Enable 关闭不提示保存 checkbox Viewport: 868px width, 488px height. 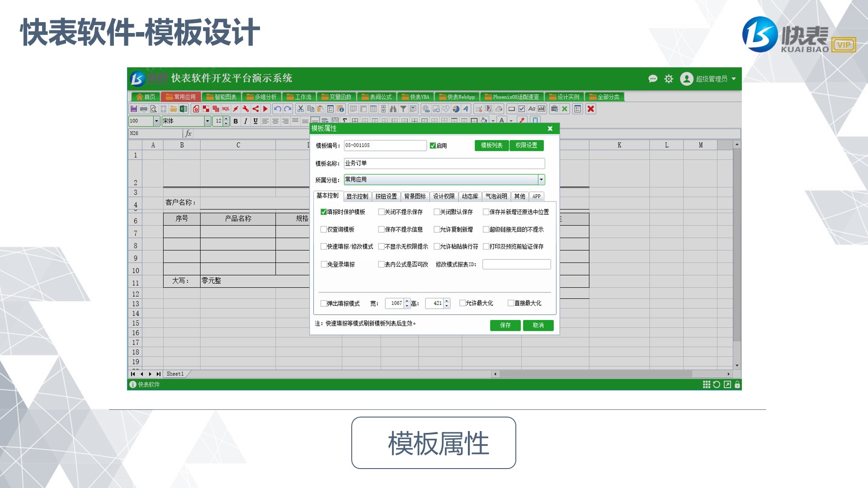tap(381, 212)
